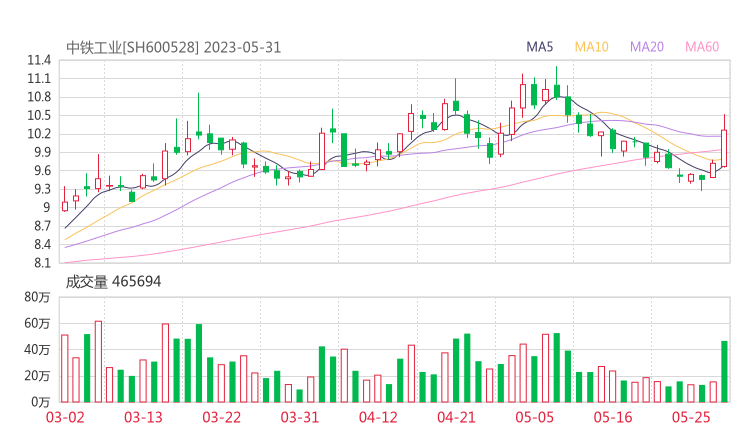Select the 03-22 date label
The width and height of the screenshot is (740, 440).
221,417
